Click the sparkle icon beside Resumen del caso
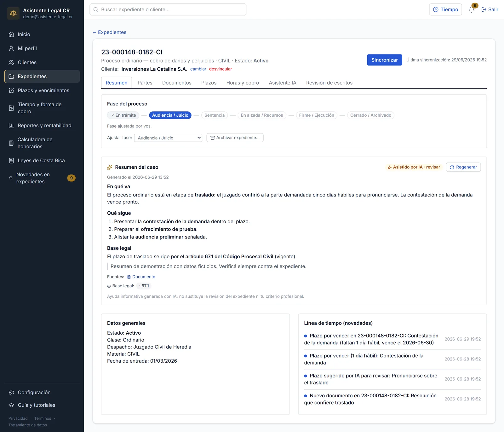Screen dimensions: 504x432 (110, 167)
